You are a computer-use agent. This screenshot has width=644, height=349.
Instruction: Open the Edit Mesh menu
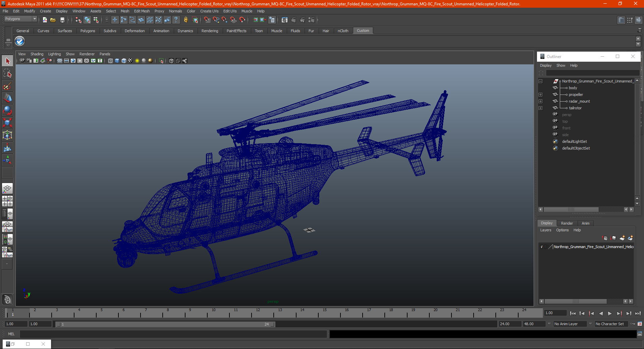(142, 11)
